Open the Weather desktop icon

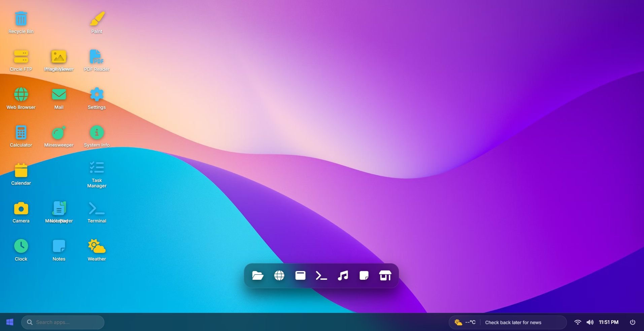[x=97, y=250]
